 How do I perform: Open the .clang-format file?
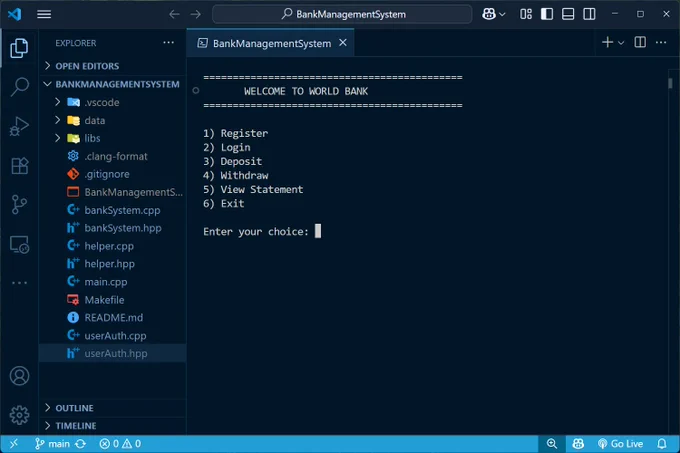(113, 156)
